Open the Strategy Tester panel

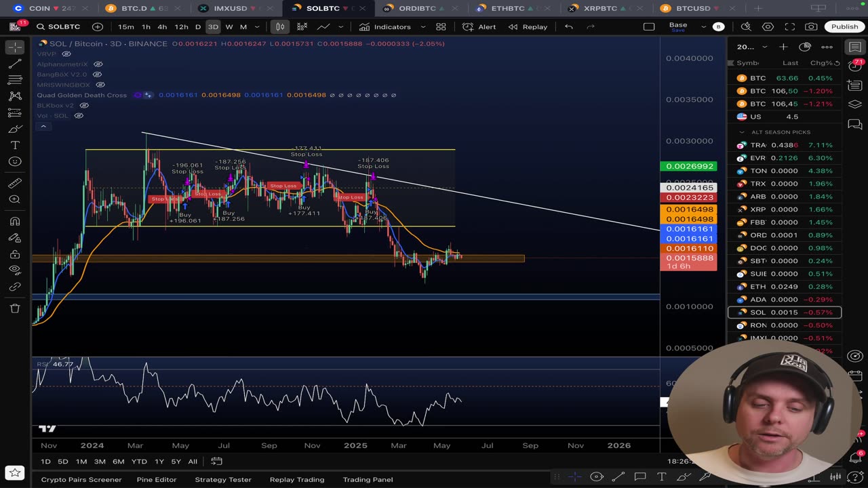click(223, 479)
